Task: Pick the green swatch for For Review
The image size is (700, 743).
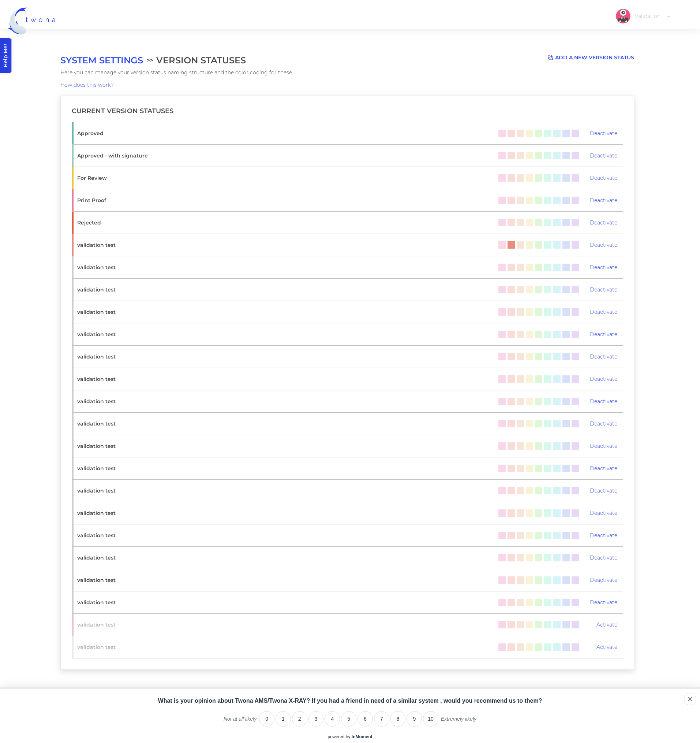Action: point(538,178)
